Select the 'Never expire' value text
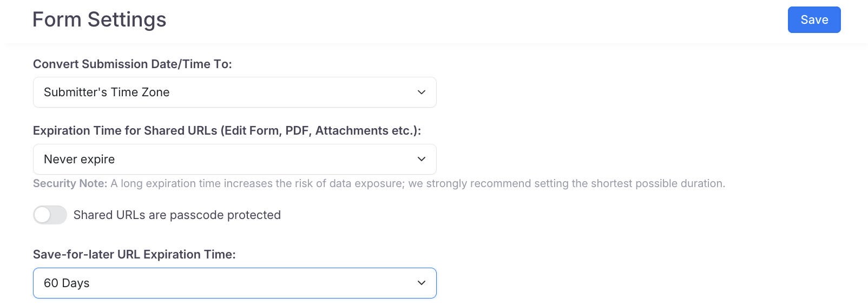The height and width of the screenshot is (305, 868). click(79, 160)
